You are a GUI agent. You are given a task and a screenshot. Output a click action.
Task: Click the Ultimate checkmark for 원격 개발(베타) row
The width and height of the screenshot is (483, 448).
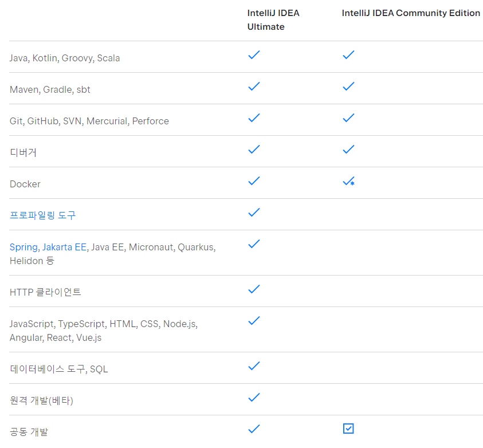[x=254, y=397]
